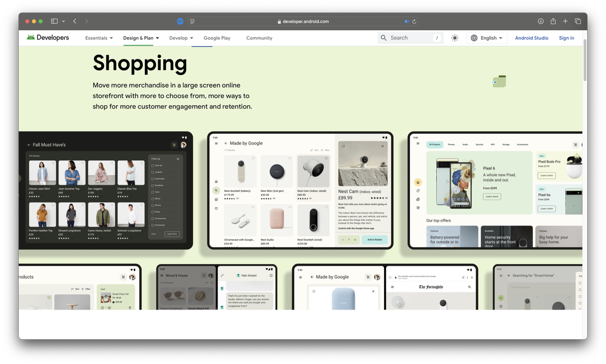Toggle the Safari sidebar button
This screenshot has width=606, height=364.
pyautogui.click(x=55, y=21)
